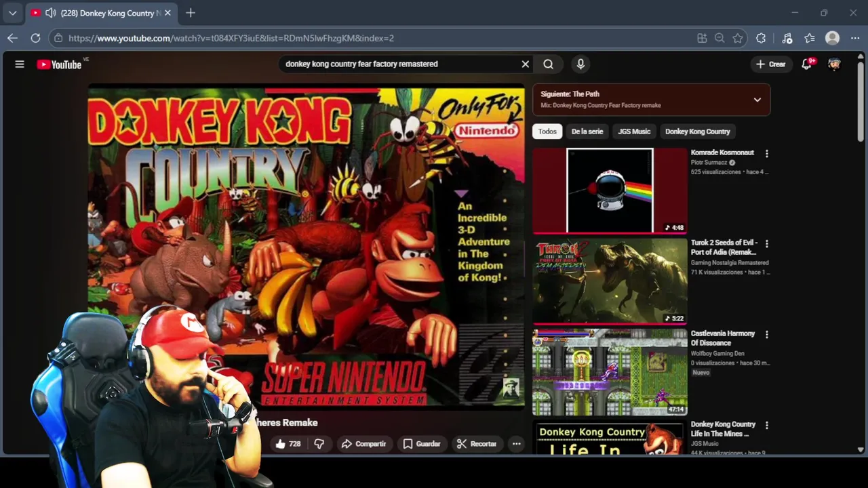
Task: Click the Gaming Nostalgia Remastered channel name
Action: [730, 263]
